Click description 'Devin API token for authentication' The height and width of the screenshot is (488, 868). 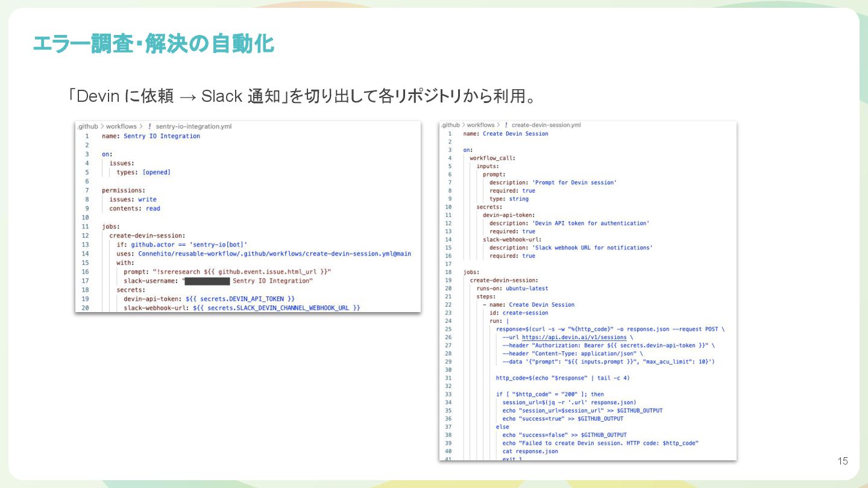click(x=569, y=223)
